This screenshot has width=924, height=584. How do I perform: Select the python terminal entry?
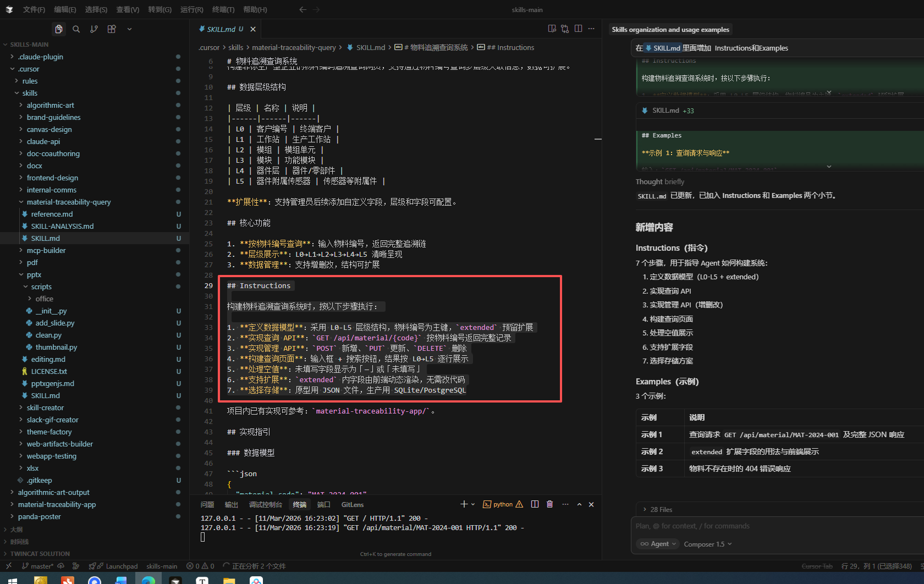(x=503, y=504)
